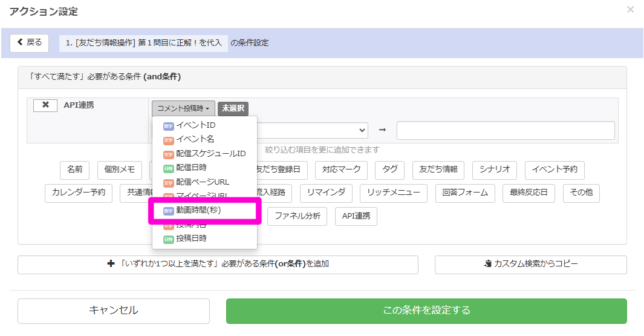
Task: Choose 配信スケジュールID menu entry
Action: pyautogui.click(x=204, y=153)
